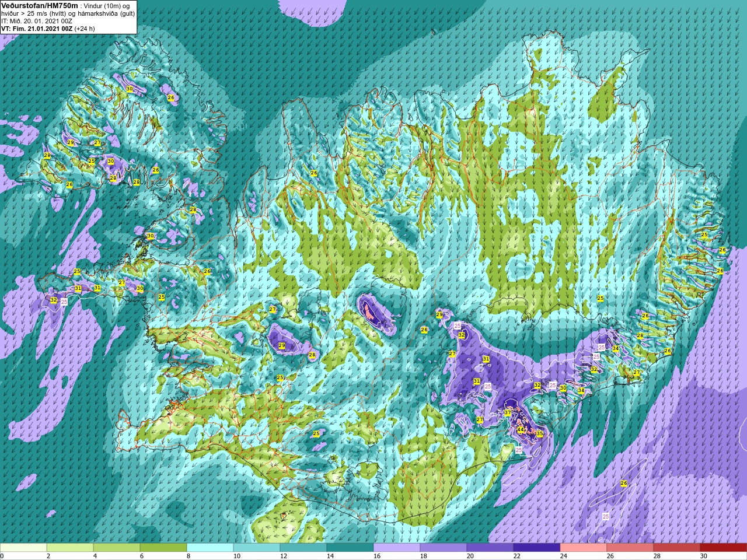Pick the 12–14 m/s teal legend swatch
This screenshot has height=560, width=747.
[303, 548]
